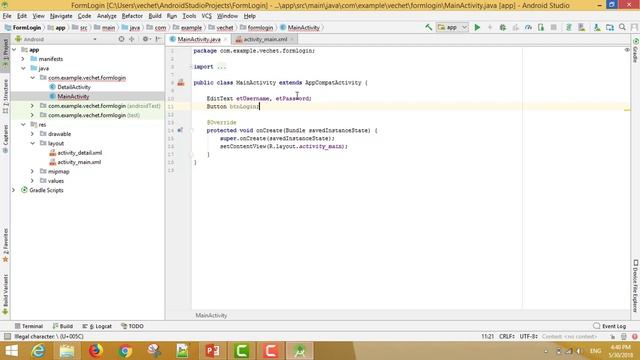This screenshot has width=640, height=360.
Task: Toggle the Structure tool window button
Action: pyautogui.click(x=5, y=96)
